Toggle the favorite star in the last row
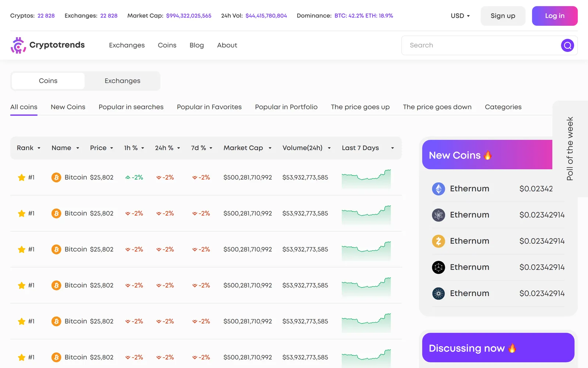 (22, 357)
